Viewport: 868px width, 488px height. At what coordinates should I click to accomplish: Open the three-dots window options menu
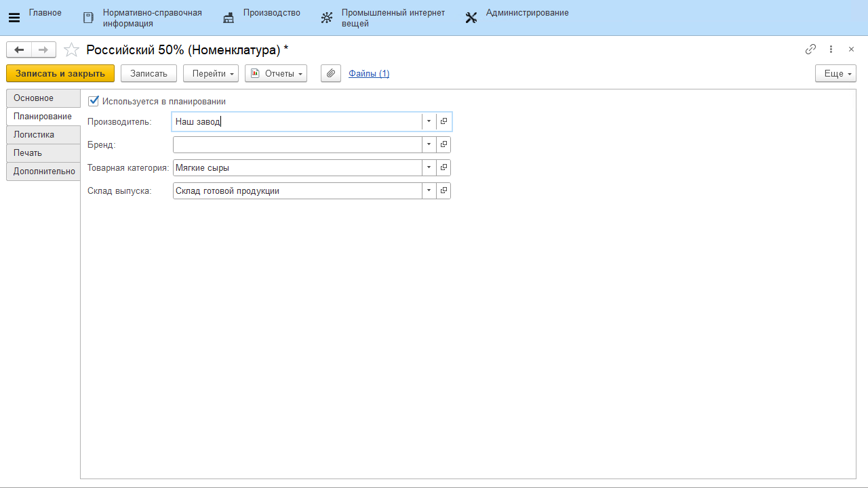pyautogui.click(x=831, y=49)
